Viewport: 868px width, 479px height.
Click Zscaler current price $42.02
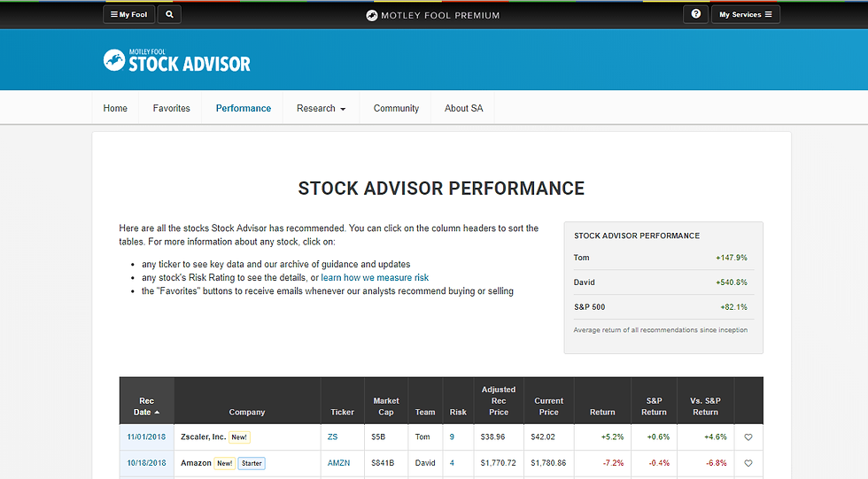pos(542,437)
